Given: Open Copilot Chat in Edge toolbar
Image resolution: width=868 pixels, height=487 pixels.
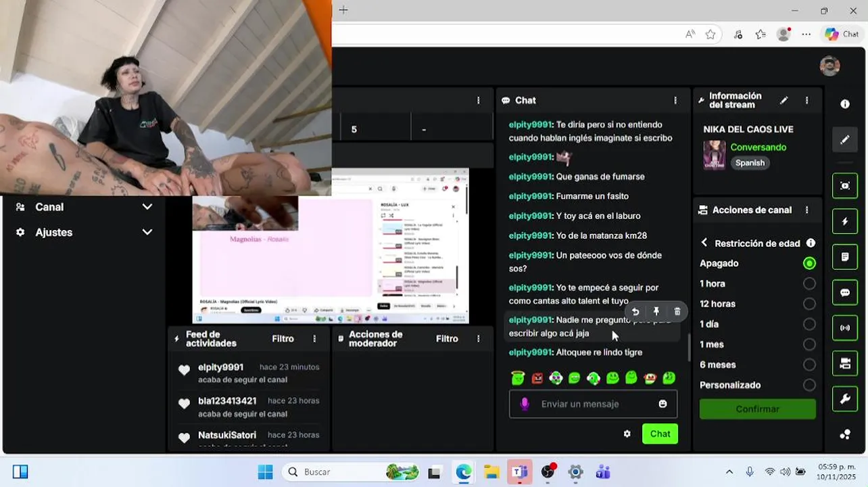Looking at the screenshot, I should (x=842, y=34).
